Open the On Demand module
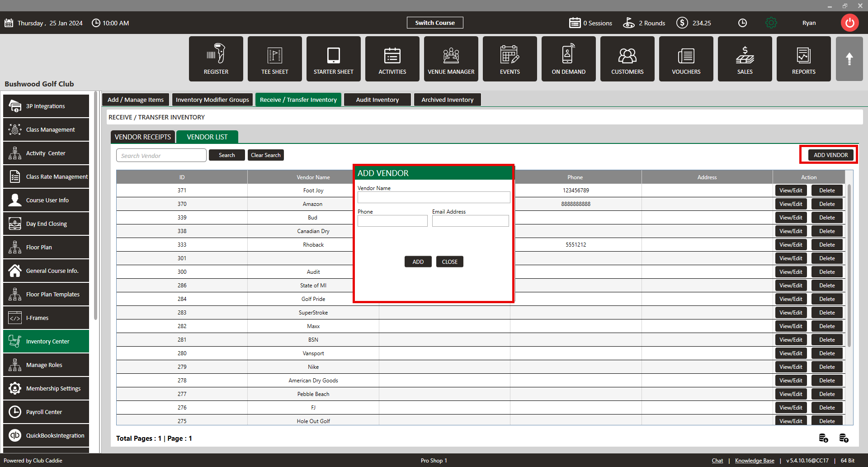This screenshot has height=467, width=868. pos(569,59)
